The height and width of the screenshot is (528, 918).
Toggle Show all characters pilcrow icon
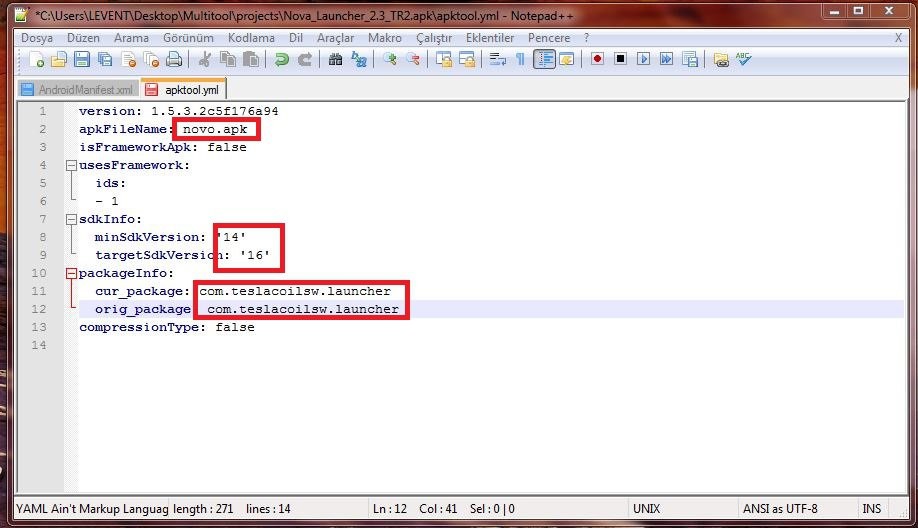[x=520, y=59]
